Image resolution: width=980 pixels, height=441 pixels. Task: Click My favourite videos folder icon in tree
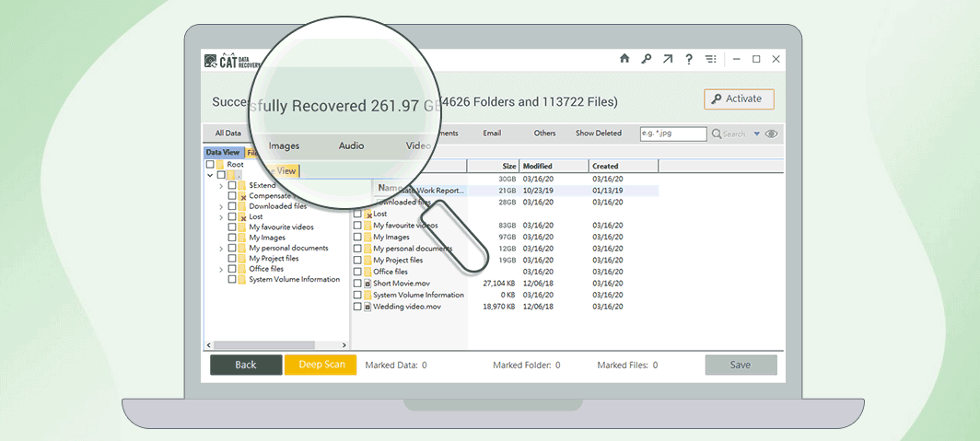click(x=242, y=227)
